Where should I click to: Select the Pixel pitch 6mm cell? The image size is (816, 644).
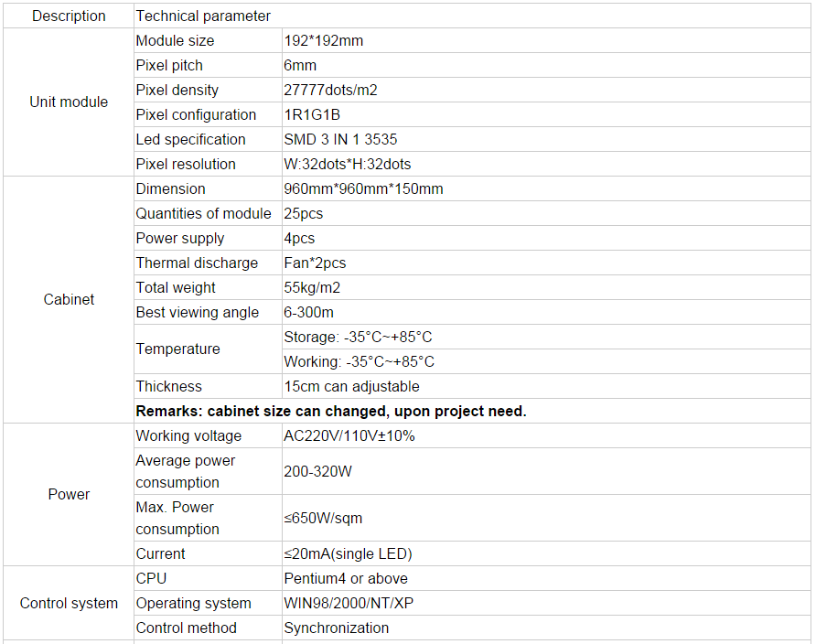[546, 66]
